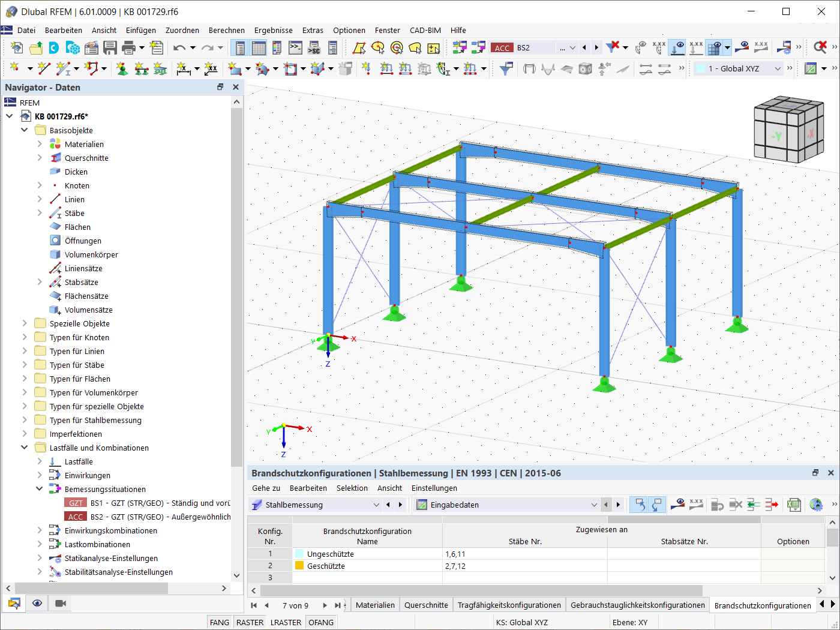Select the new nodal support tool icon
The image size is (840, 630).
click(122, 69)
